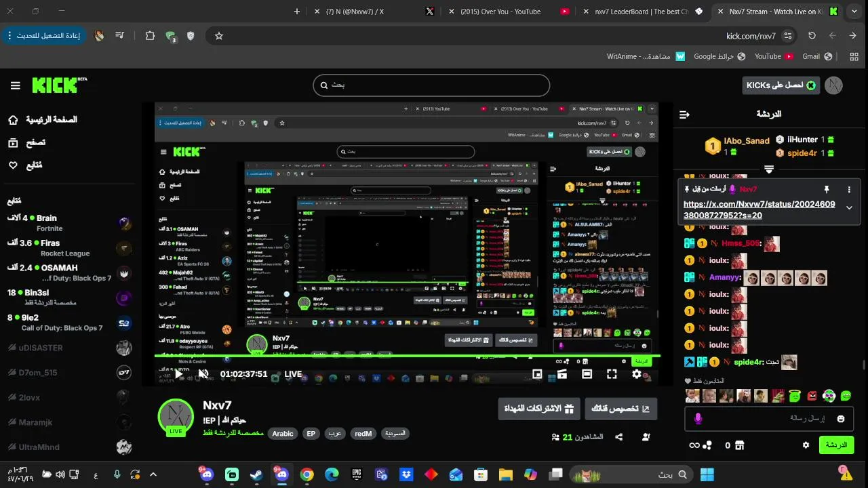Open Following from the sidebar
Image resolution: width=868 pixels, height=488 pixels.
[x=24, y=165]
